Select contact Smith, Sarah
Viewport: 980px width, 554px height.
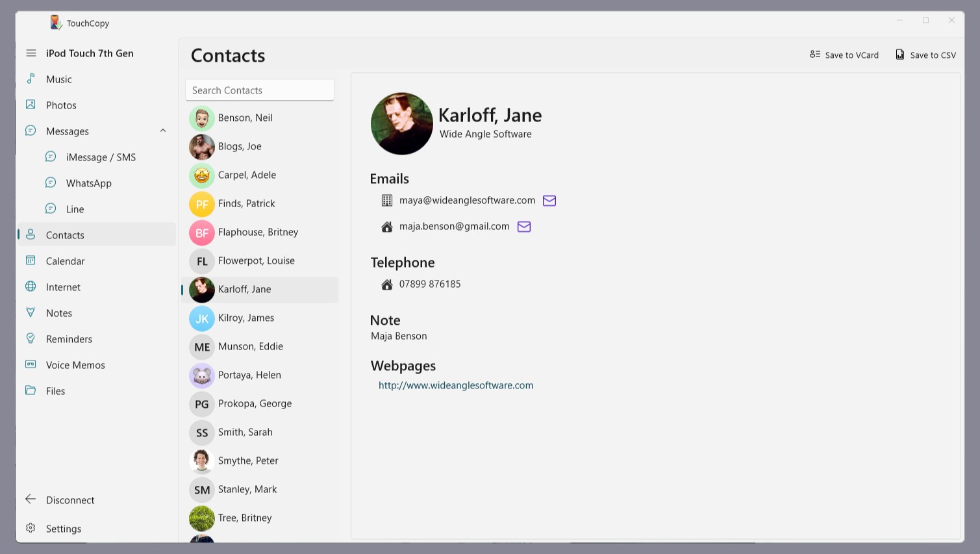(x=260, y=433)
